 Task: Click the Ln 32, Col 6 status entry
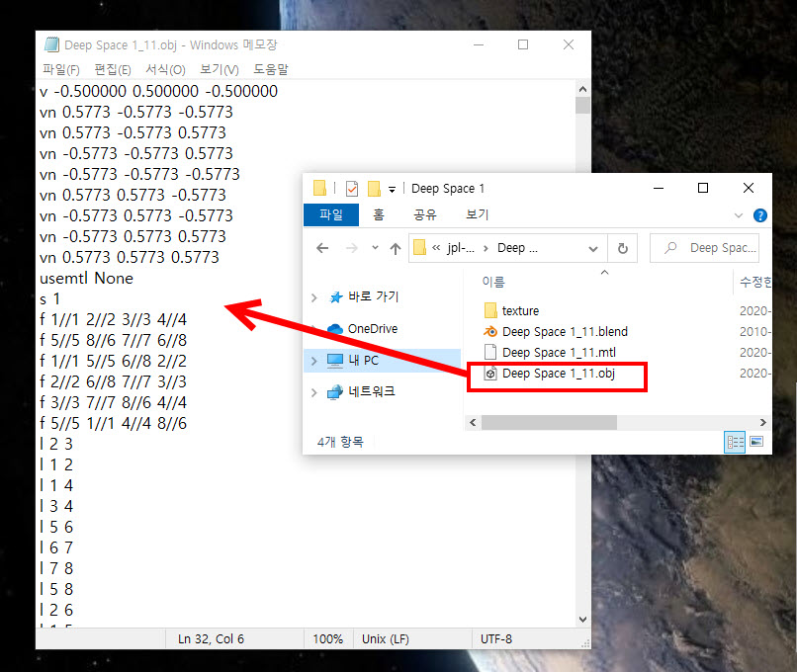pos(211,639)
